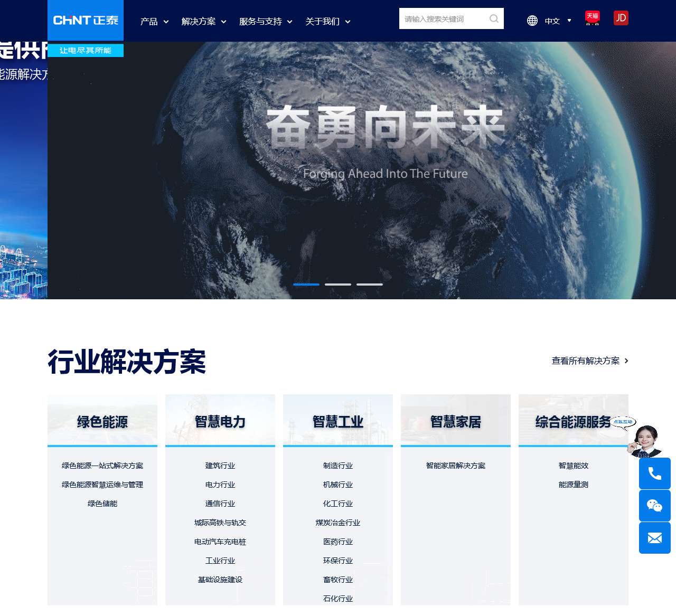Select the 综合能源服务 category tab
Image resolution: width=676 pixels, height=616 pixels.
574,421
